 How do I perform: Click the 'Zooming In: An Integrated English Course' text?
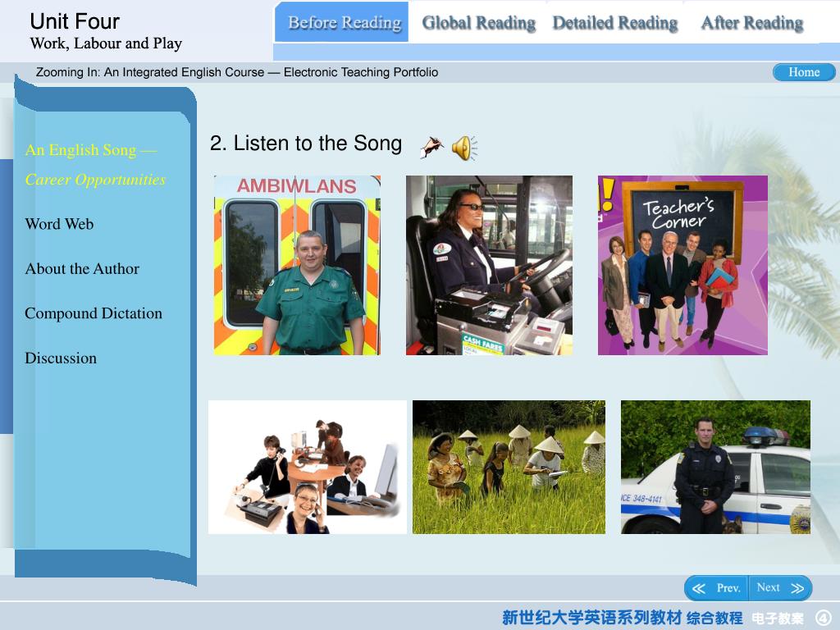[x=150, y=72]
